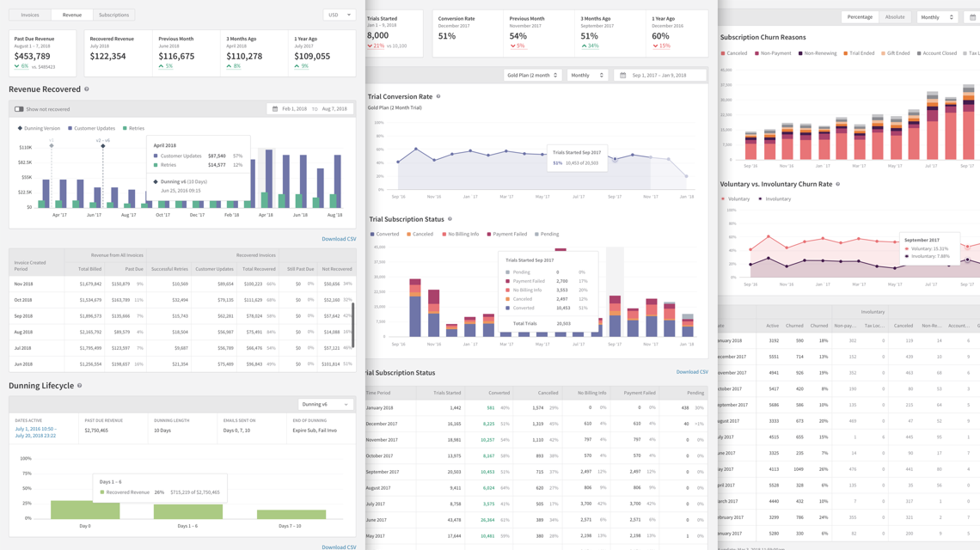Click the Days 0 bar in Dunning chart

click(85, 510)
